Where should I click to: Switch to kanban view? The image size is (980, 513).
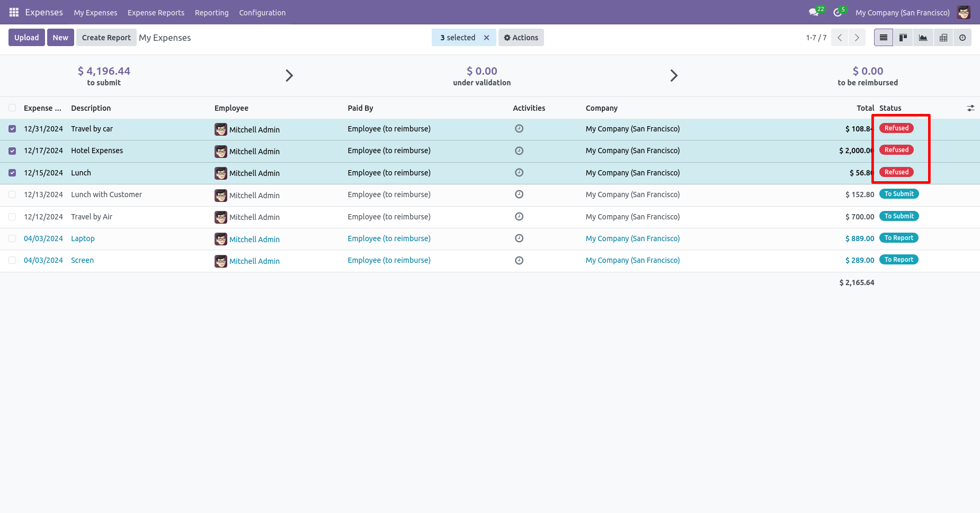point(903,38)
